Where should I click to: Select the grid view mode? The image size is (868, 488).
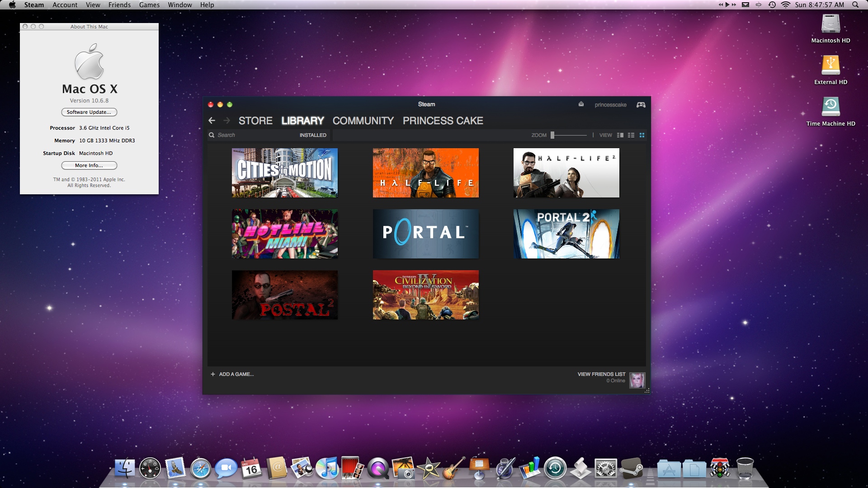642,135
